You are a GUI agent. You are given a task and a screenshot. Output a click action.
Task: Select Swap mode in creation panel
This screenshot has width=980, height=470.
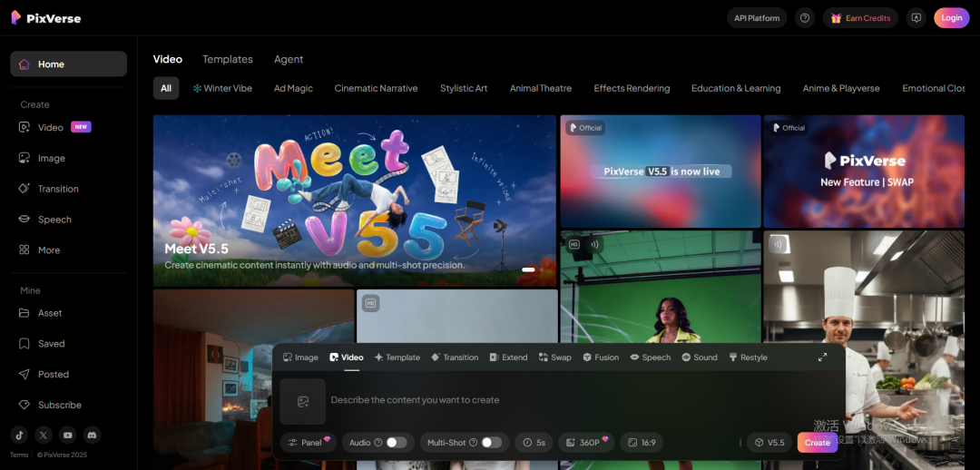pyautogui.click(x=555, y=357)
